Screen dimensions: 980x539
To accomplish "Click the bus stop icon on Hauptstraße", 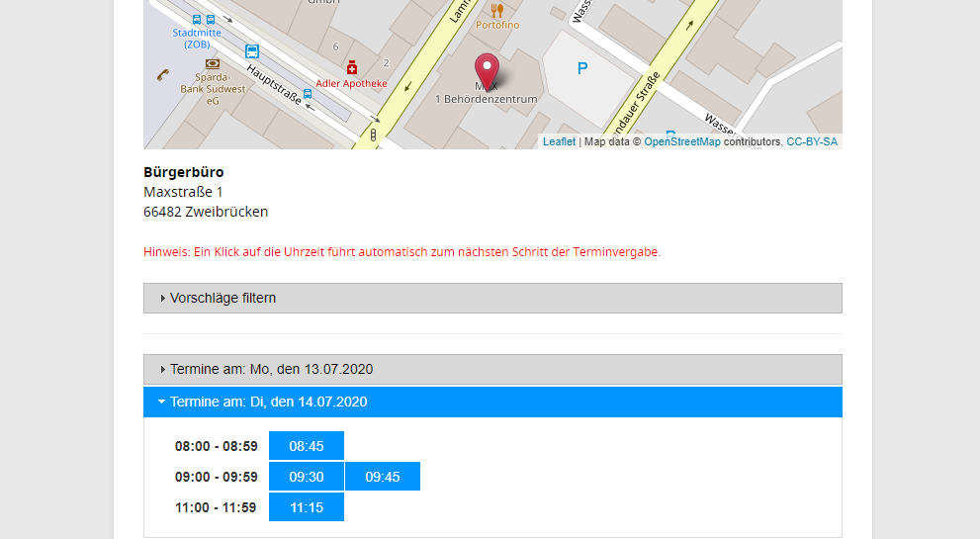I will (x=308, y=94).
